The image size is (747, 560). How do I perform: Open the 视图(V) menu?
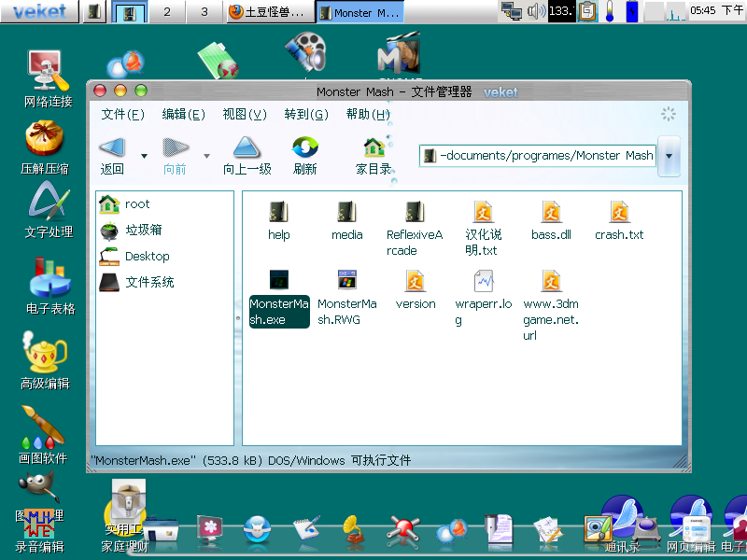(245, 114)
